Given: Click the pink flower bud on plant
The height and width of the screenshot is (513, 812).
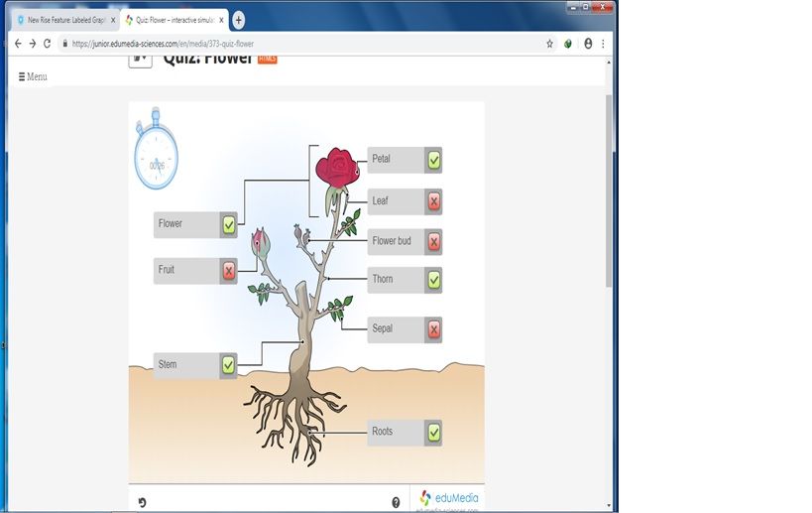Looking at the screenshot, I should pos(261,242).
